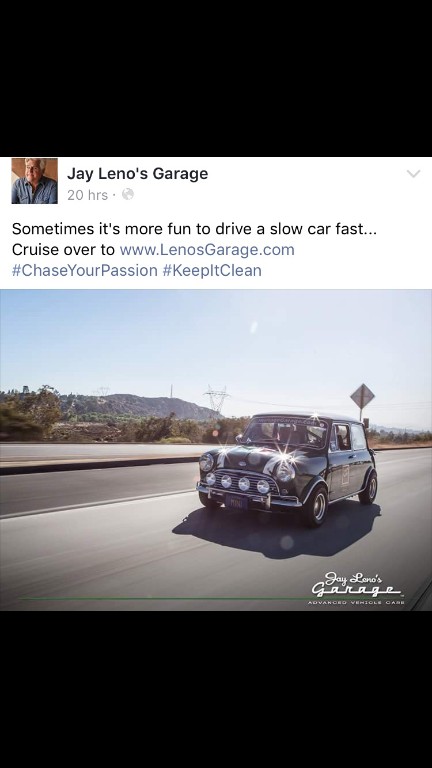Open the post options chevron menu
The width and height of the screenshot is (432, 768).
[x=413, y=174]
